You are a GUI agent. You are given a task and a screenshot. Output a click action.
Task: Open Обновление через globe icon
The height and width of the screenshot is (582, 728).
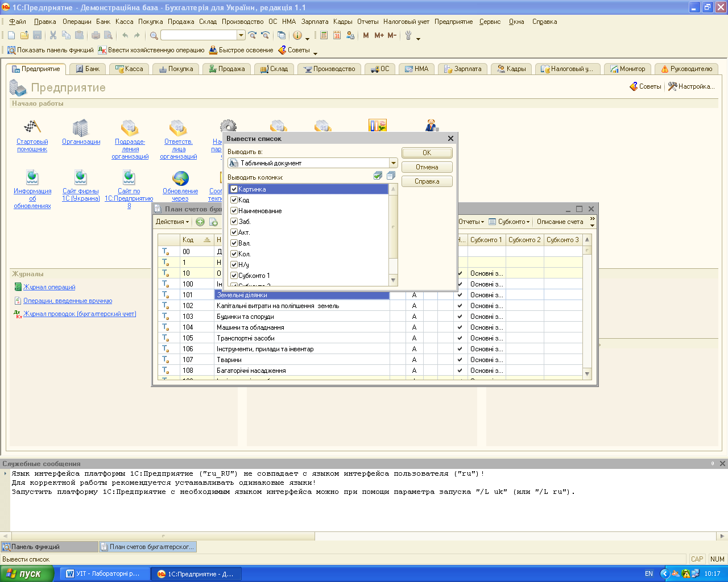click(180, 178)
